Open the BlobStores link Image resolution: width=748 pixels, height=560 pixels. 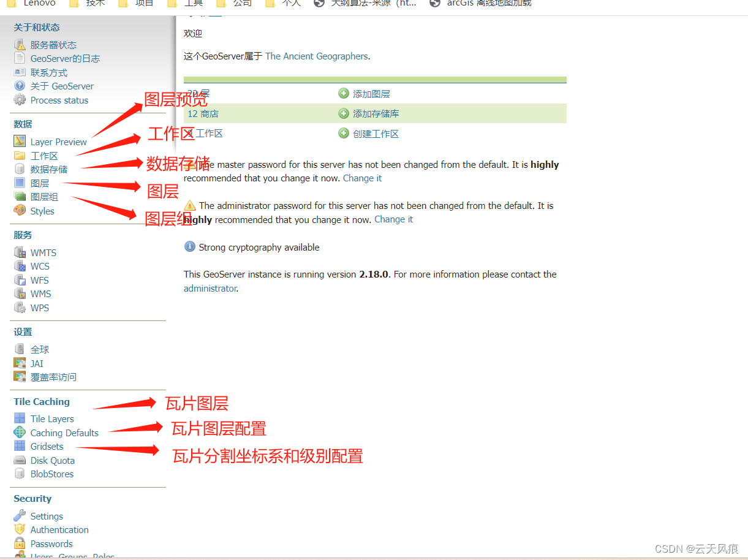pos(52,474)
